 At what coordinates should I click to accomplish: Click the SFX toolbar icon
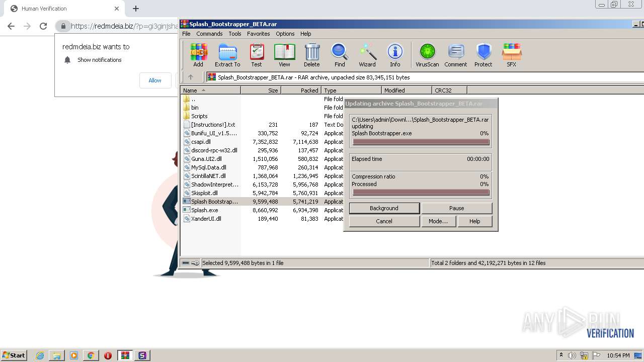coord(511,55)
